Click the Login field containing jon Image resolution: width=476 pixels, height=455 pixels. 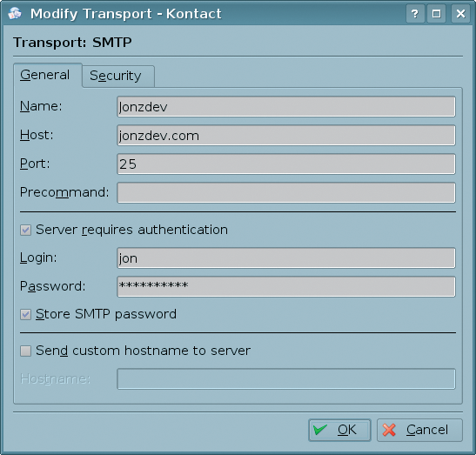coord(286,258)
